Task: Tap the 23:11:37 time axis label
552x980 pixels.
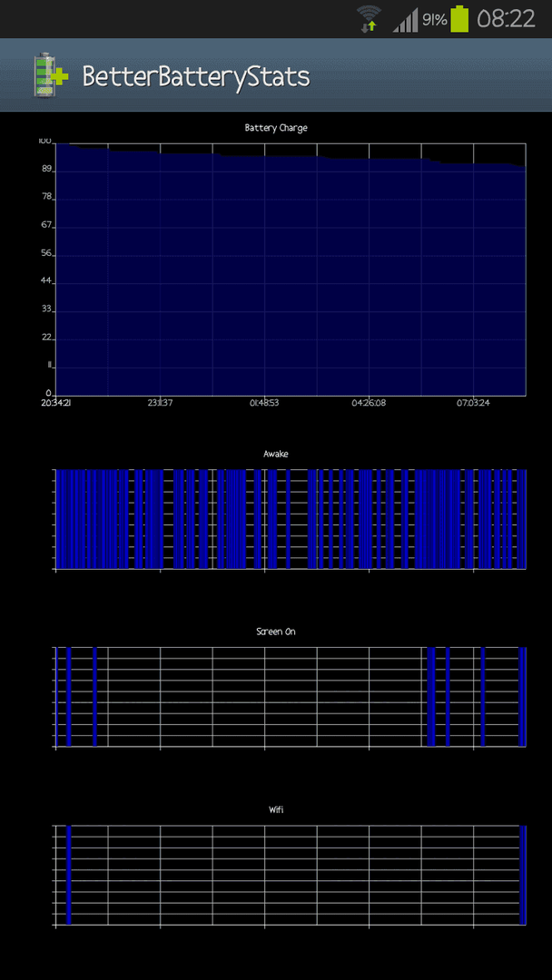Action: click(x=160, y=403)
